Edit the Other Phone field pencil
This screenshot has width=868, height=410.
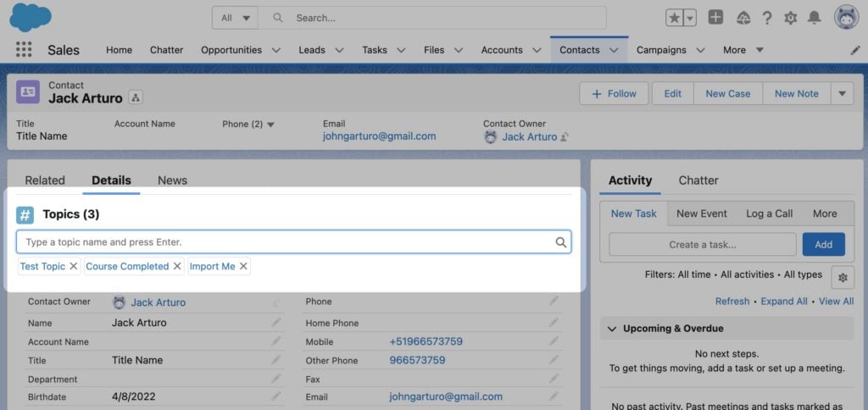coord(554,360)
